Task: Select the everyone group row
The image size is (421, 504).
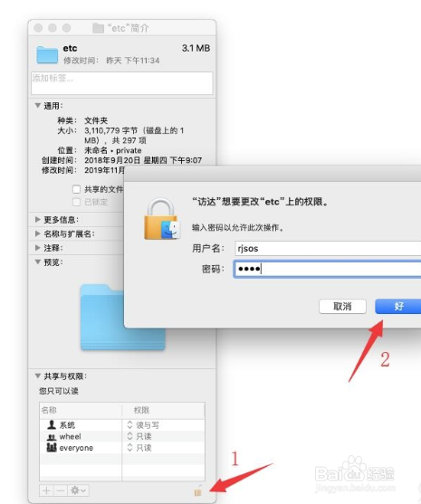Action: coord(122,447)
